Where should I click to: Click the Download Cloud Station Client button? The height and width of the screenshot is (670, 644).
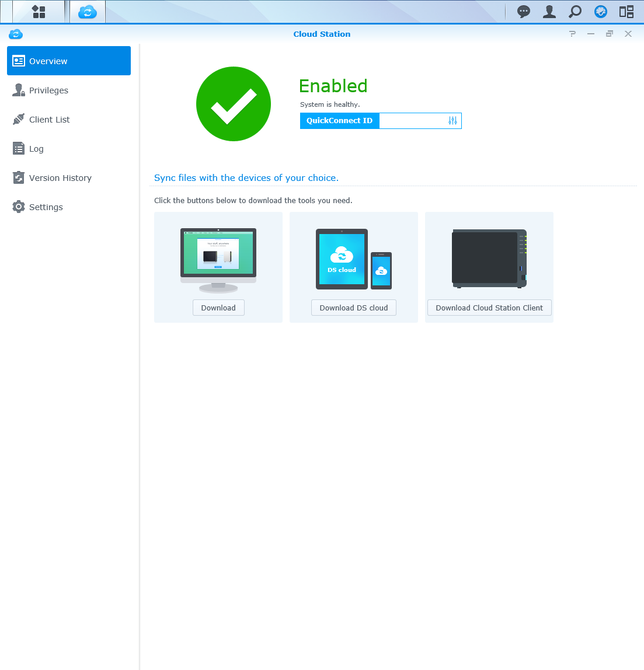pos(489,308)
